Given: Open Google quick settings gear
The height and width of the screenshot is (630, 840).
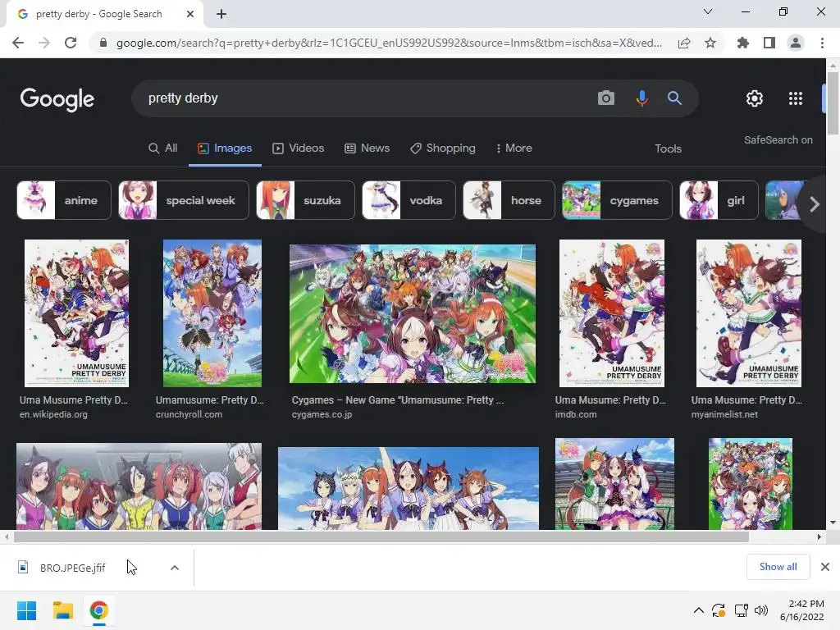Looking at the screenshot, I should [755, 98].
